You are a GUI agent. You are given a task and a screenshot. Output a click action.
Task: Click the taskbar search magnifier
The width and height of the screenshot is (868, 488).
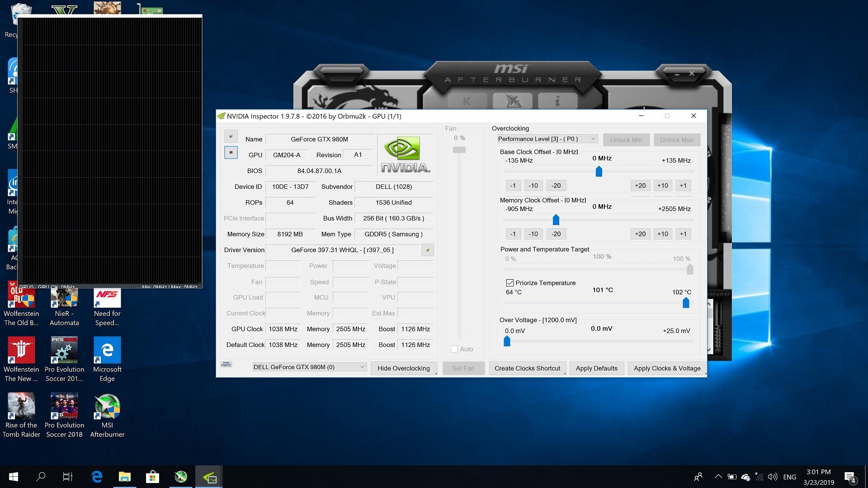click(41, 477)
